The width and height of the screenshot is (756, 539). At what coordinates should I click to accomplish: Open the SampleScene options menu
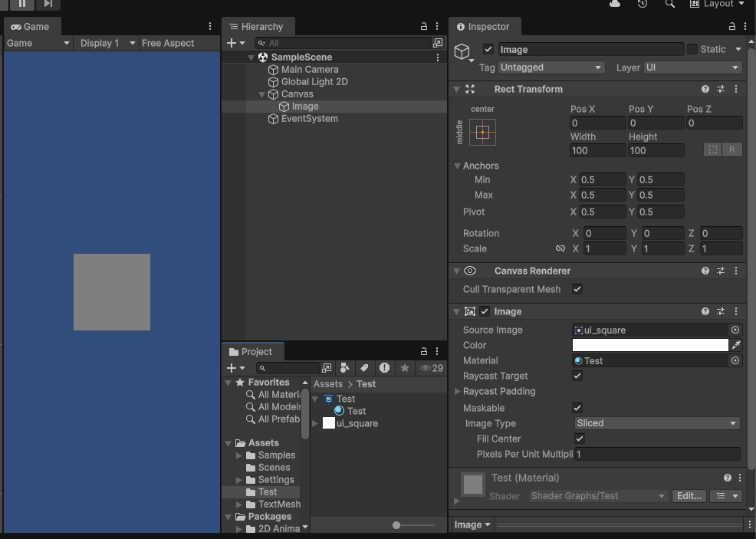click(437, 58)
